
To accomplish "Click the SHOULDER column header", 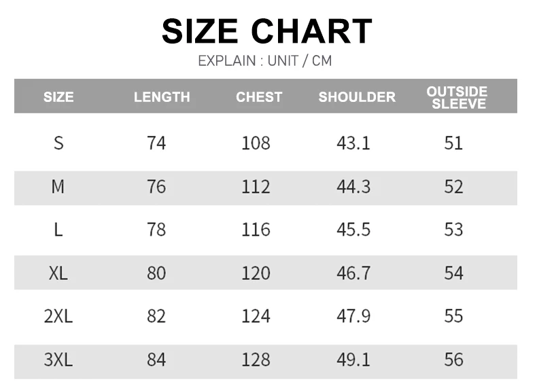I will [x=357, y=96].
